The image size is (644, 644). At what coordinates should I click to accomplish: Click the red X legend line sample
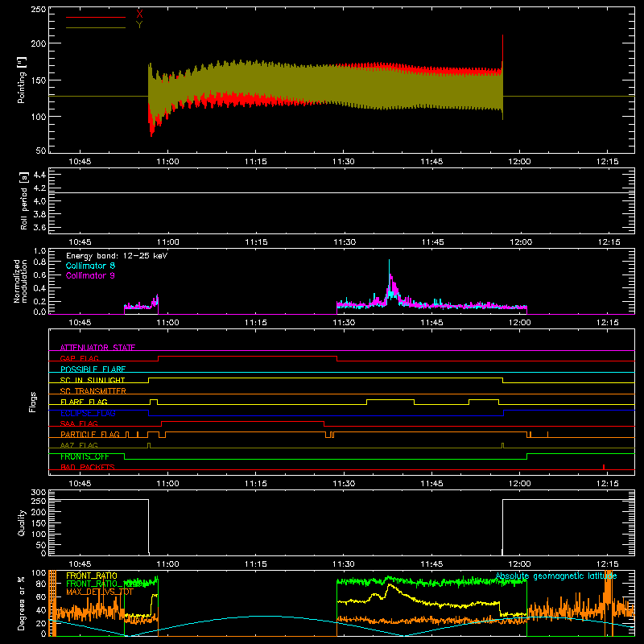[x=96, y=17]
